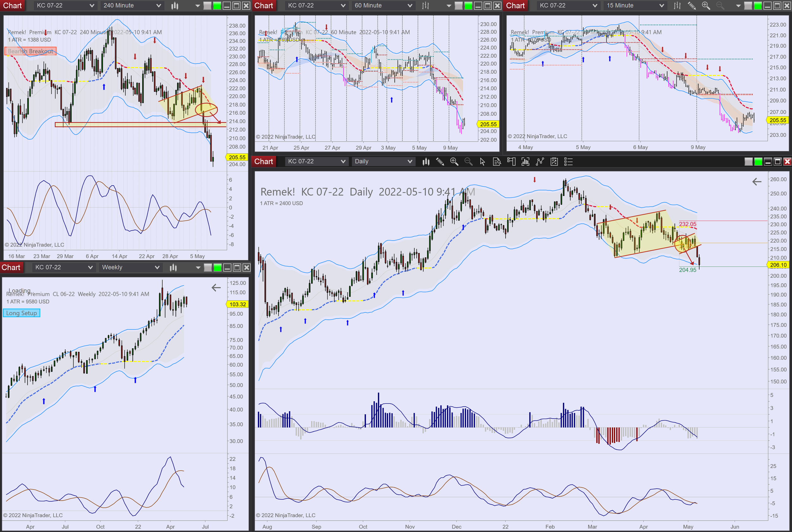Open the Properties list icon in Daily toolbar

(x=568, y=161)
